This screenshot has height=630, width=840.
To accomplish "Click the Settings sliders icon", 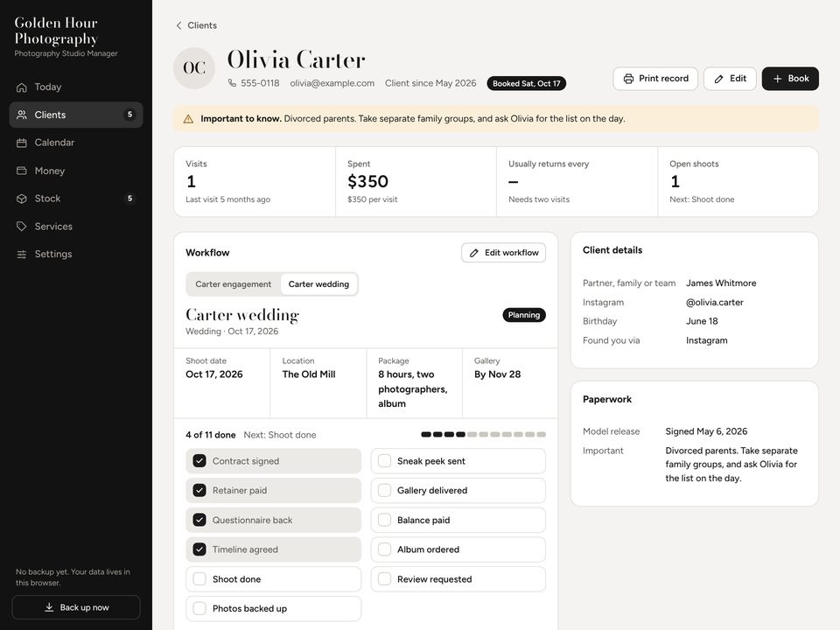I will (21, 254).
